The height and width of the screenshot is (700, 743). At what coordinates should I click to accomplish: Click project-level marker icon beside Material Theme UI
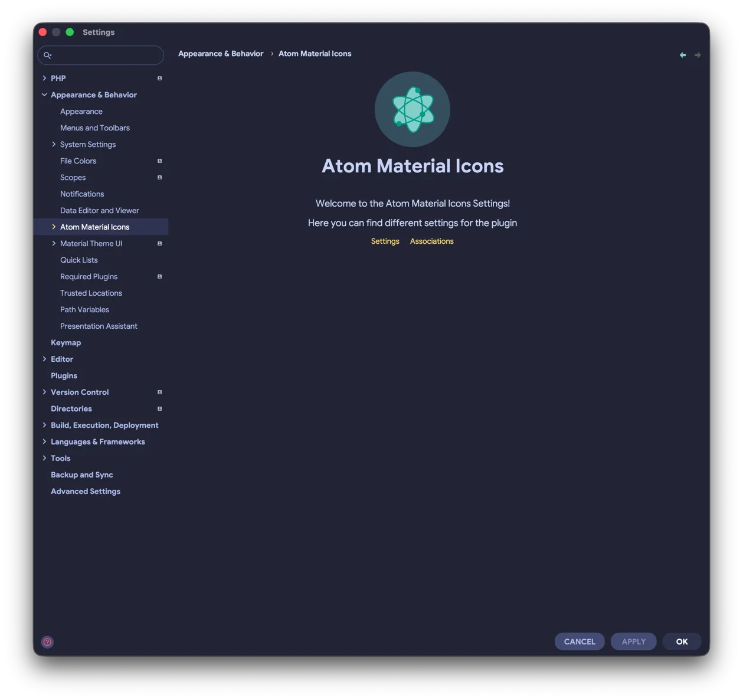159,243
